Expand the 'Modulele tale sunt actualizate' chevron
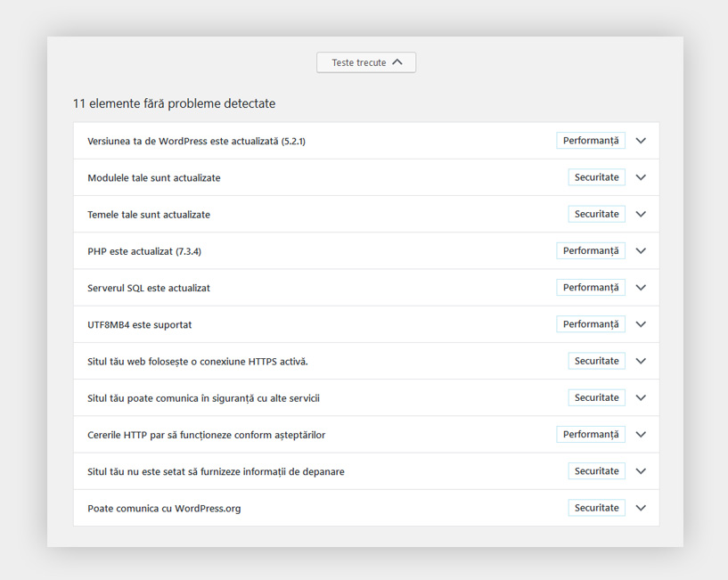Viewport: 728px width, 580px height. (x=641, y=177)
